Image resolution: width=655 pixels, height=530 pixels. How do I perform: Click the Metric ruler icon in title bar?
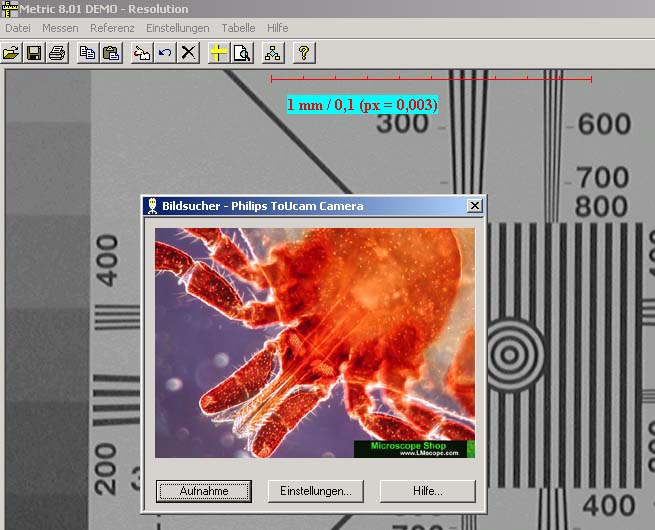(10, 9)
